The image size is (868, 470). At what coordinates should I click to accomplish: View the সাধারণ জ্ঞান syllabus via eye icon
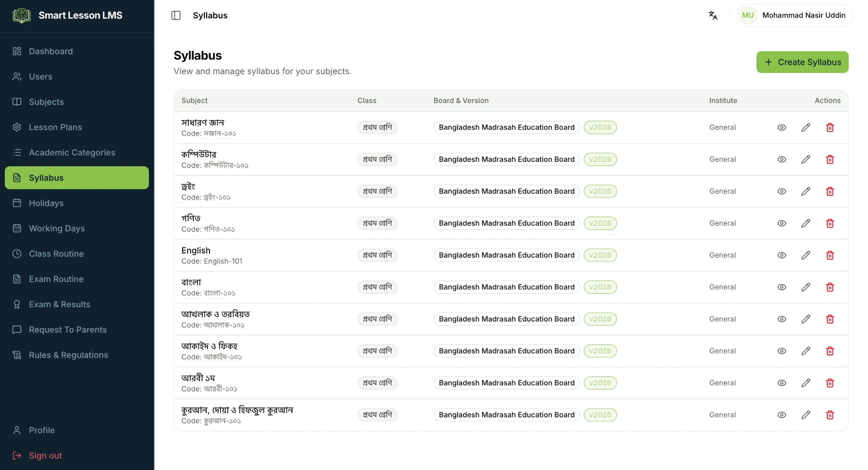(x=782, y=127)
